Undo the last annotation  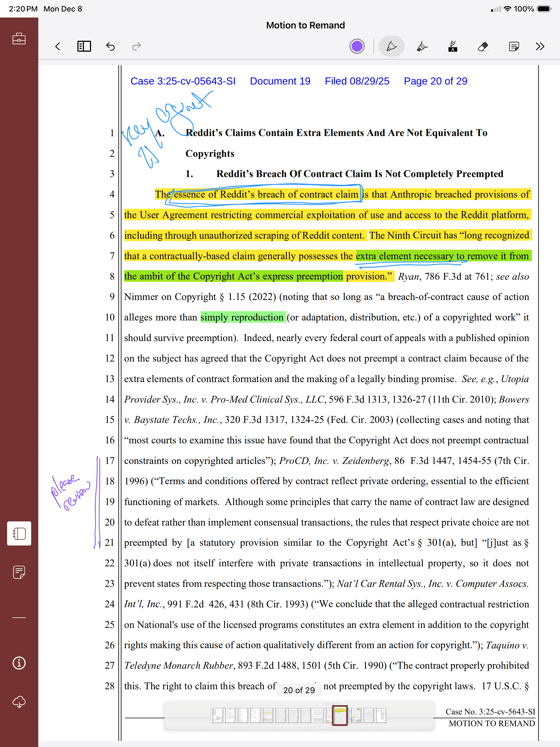click(110, 46)
